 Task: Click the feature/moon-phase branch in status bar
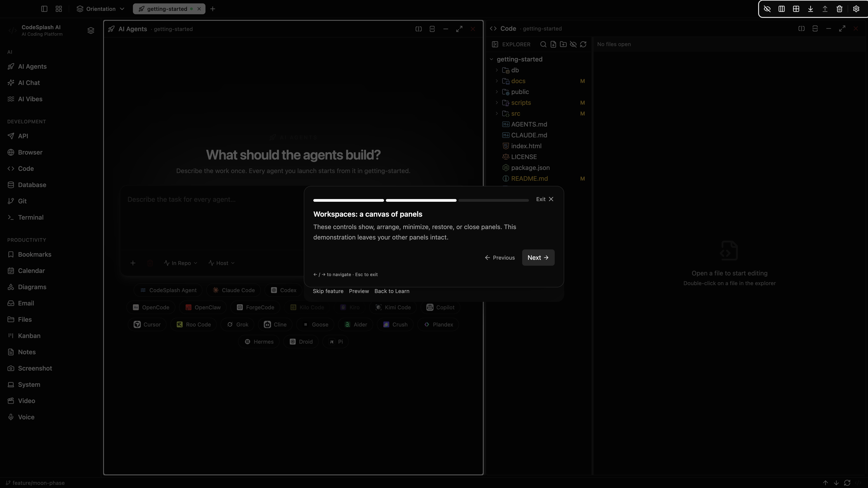click(x=35, y=483)
